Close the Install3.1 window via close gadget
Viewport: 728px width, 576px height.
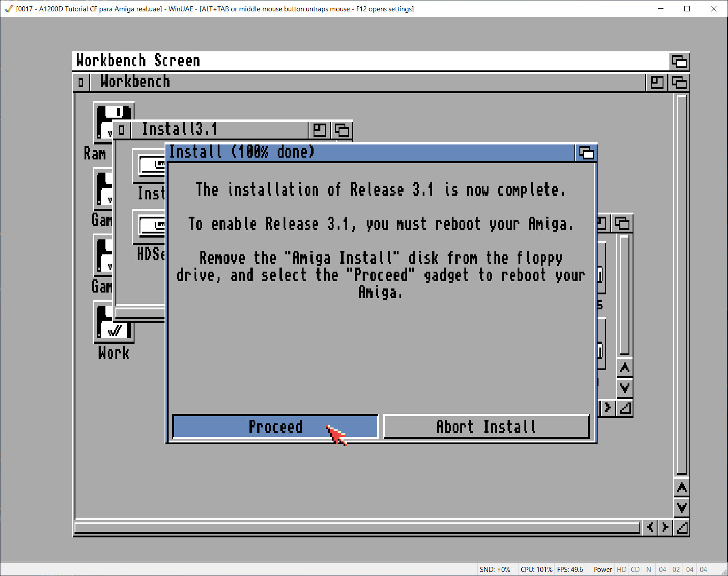click(121, 130)
